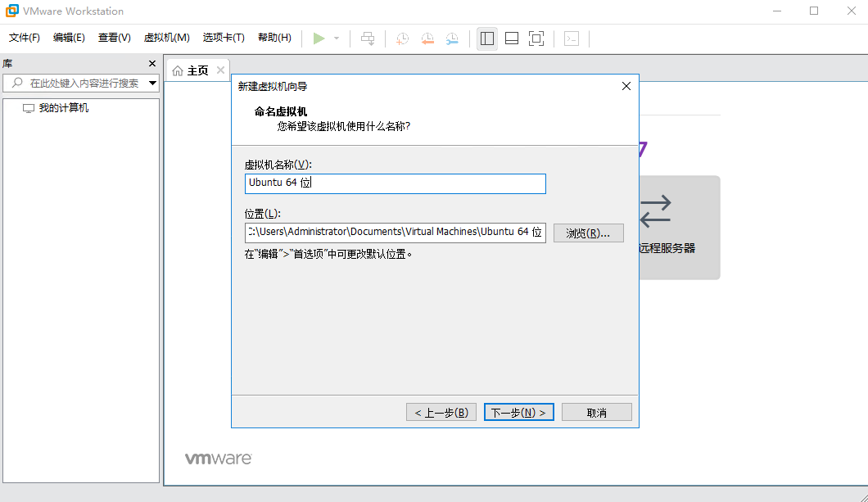
Task: Click the VMware Workstation title bar logo
Action: coord(11,11)
